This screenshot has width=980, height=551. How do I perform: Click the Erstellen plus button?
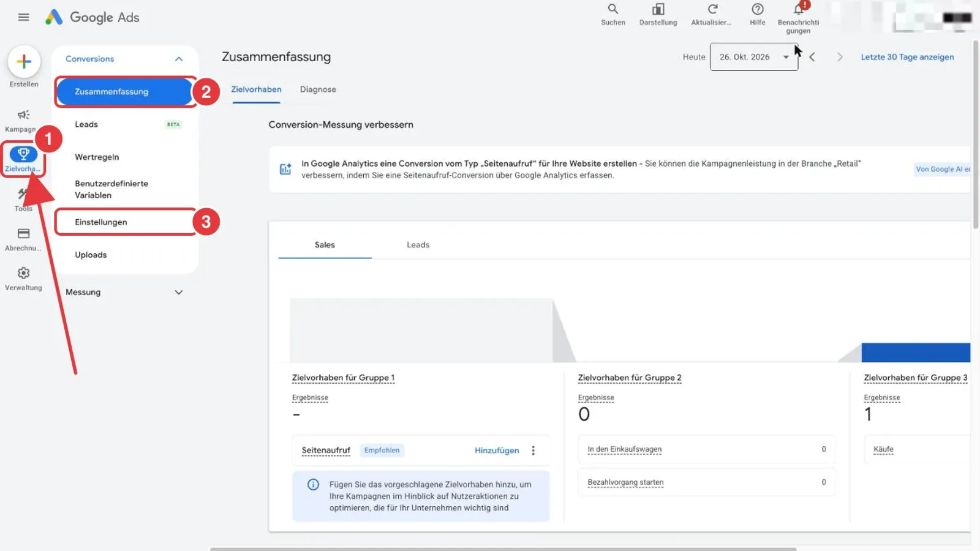click(x=24, y=61)
